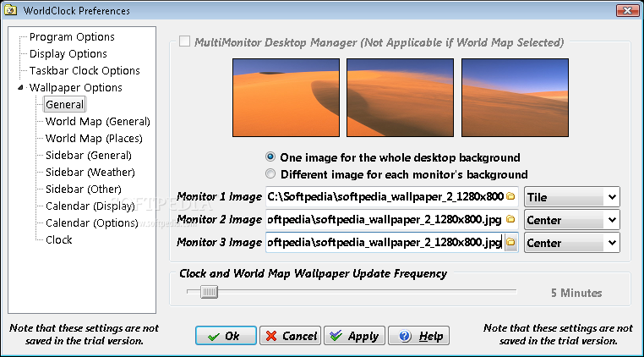The width and height of the screenshot is (644, 357).
Task: Open the Monitor 1 Tile position dropdown
Action: pyautogui.click(x=571, y=196)
